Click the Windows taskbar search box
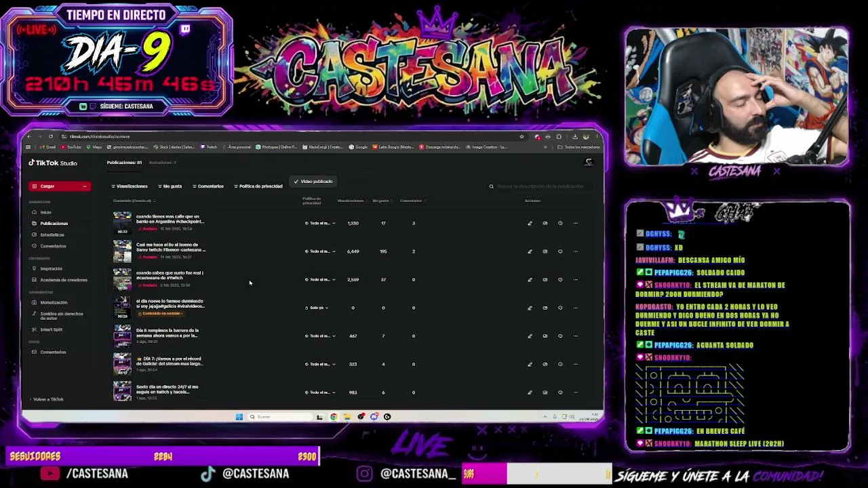This screenshot has width=868, height=488. (x=280, y=417)
